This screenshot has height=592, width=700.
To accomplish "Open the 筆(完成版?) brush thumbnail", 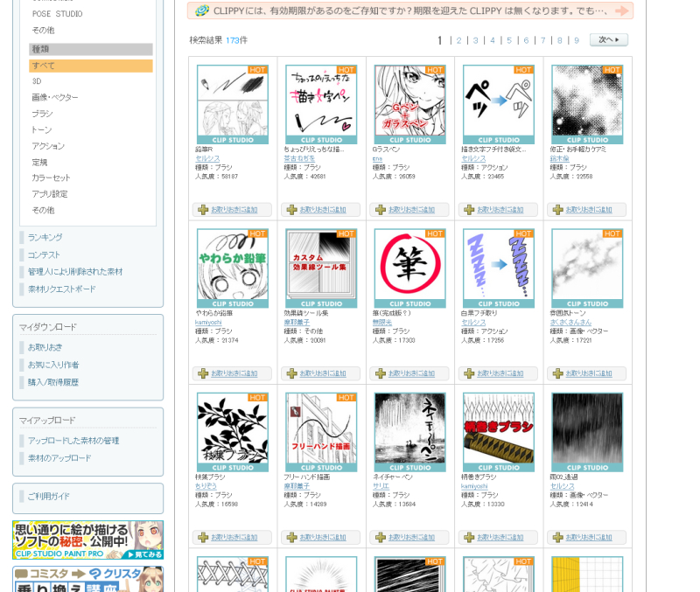I will (409, 268).
